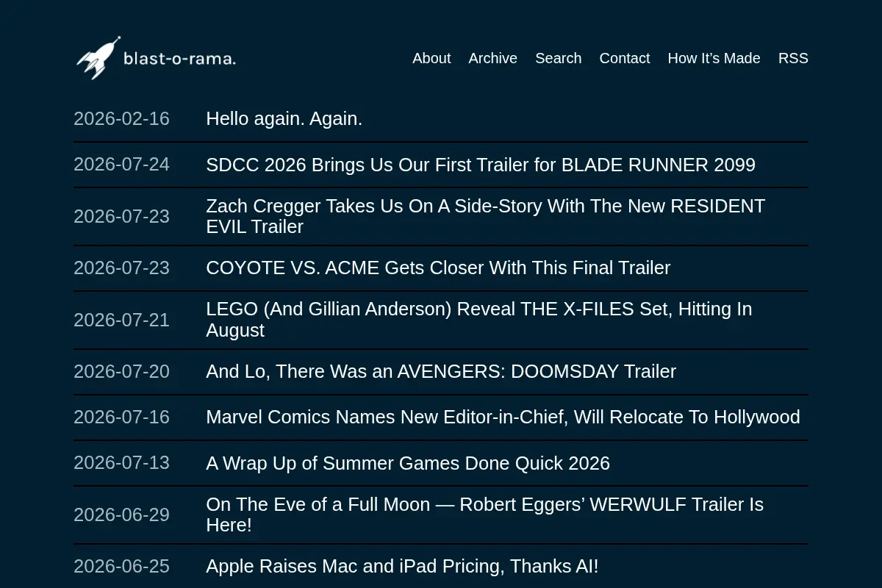Image resolution: width=882 pixels, height=588 pixels.
Task: Read Summer Games Done Quick 2026 wrap up
Action: 408,463
